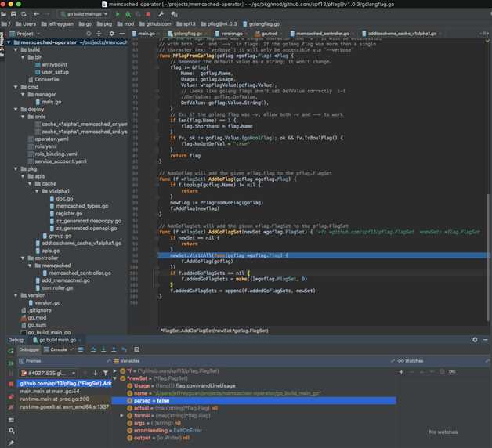This screenshot has width=492, height=448.
Task: Open the debug panel settings gear
Action: click(x=475, y=340)
